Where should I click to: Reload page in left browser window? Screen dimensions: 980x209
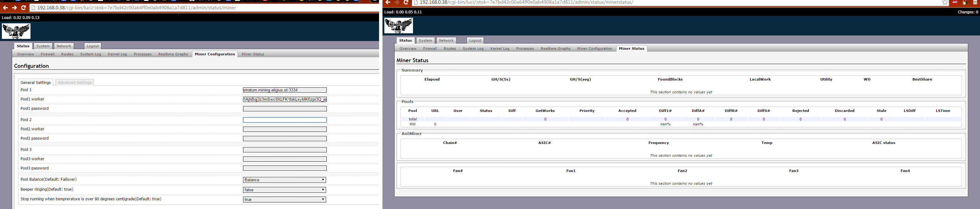[x=23, y=7]
